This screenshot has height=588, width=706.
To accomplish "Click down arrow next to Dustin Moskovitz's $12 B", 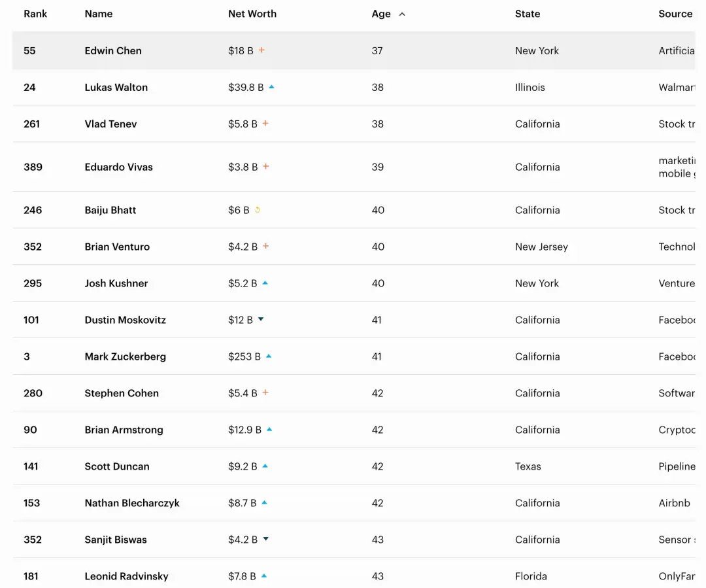I will click(x=261, y=319).
